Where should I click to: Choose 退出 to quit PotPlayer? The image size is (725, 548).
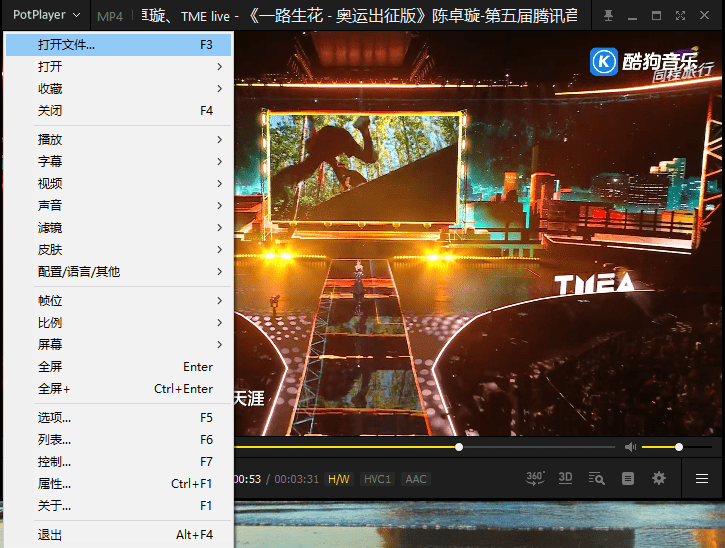pos(118,535)
